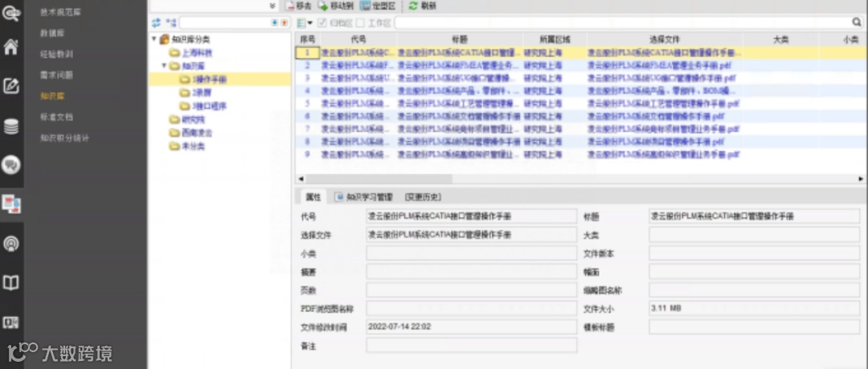This screenshot has height=369, width=868.
Task: Open the open-book icon in sidebar
Action: pyautogui.click(x=11, y=283)
